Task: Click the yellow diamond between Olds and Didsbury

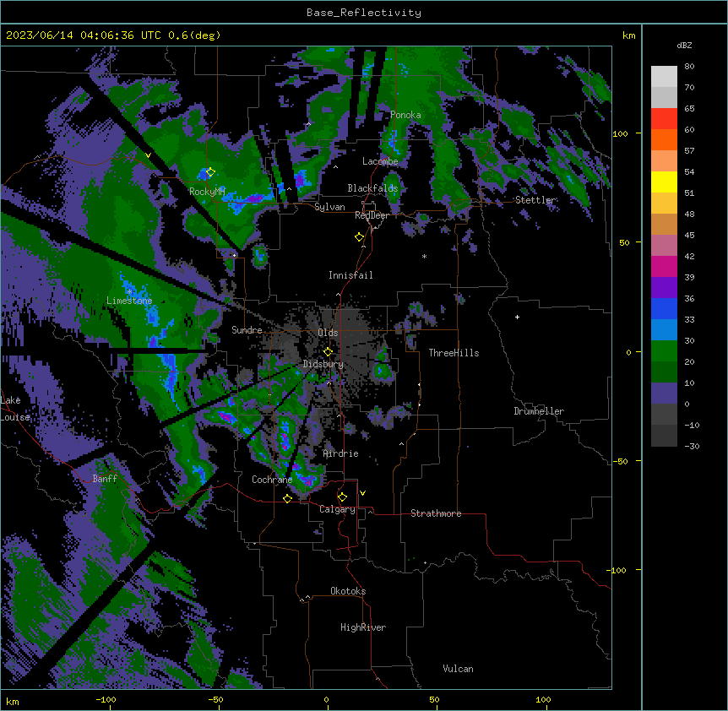Action: [x=328, y=351]
